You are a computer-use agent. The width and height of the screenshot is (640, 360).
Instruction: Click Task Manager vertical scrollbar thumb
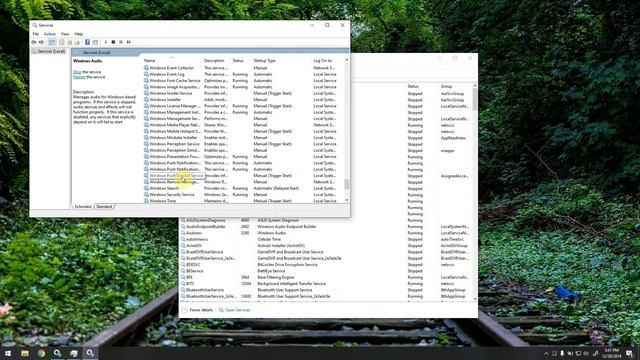[x=475, y=99]
